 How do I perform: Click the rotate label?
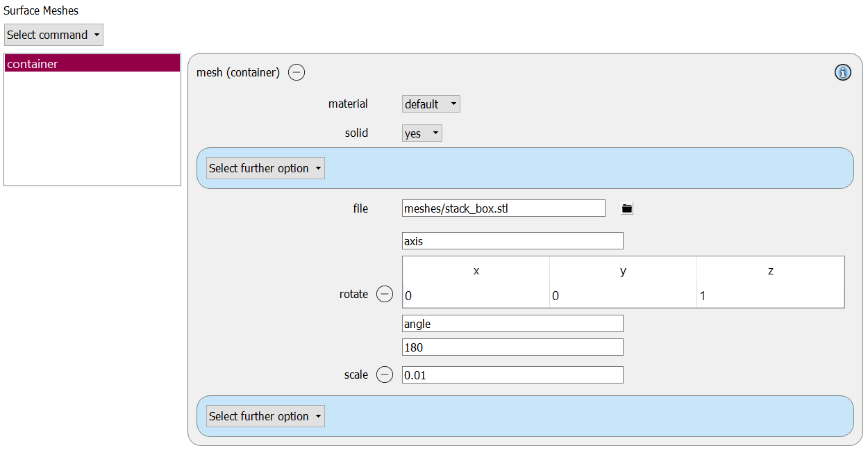353,294
